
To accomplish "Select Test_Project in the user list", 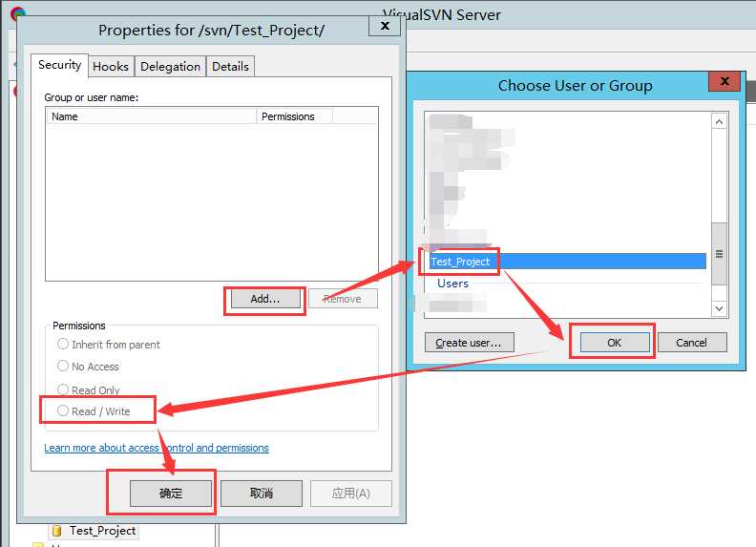I will pos(568,262).
